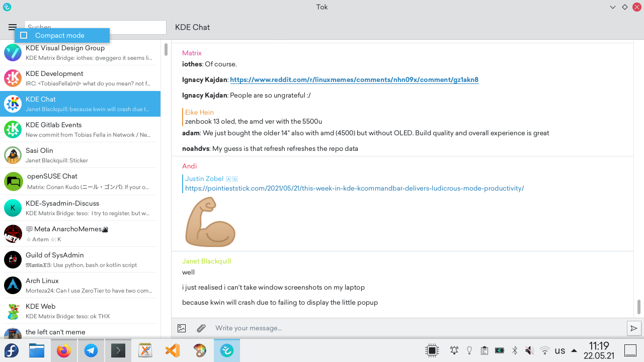
Task: Click the Tok taskbar entry
Action: 227,350
